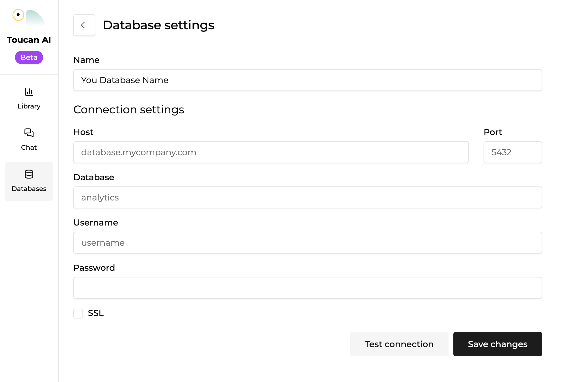Click the SSL label text
The height and width of the screenshot is (382, 588).
coord(96,313)
